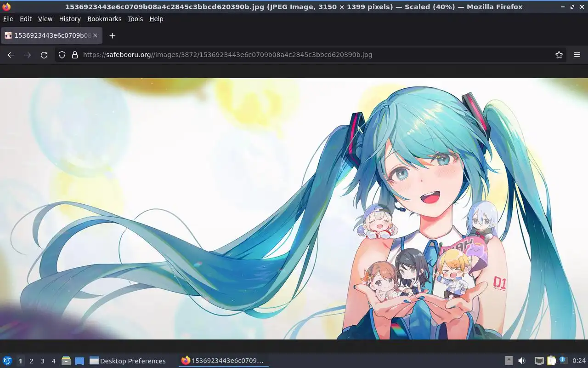
Task: Open the Bookmarks menu
Action: [104, 19]
